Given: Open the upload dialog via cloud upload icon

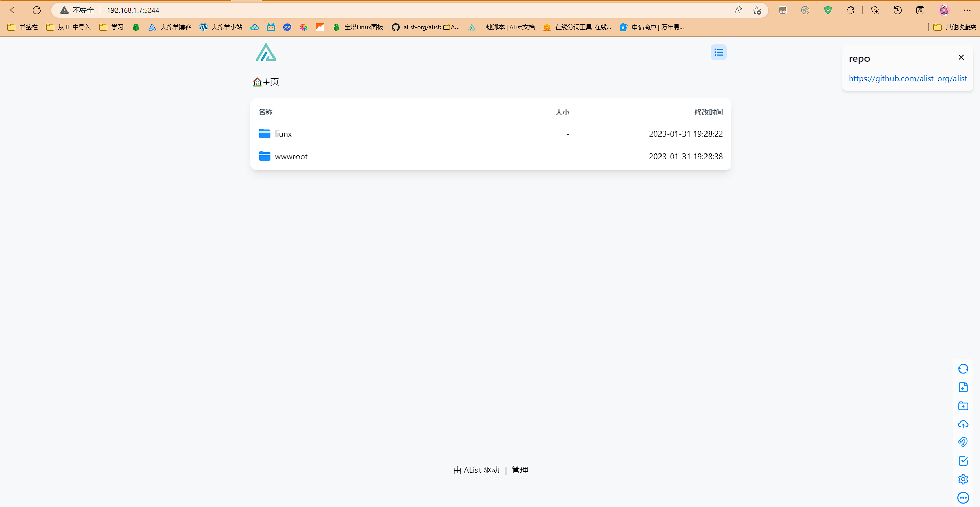Looking at the screenshot, I should tap(963, 424).
